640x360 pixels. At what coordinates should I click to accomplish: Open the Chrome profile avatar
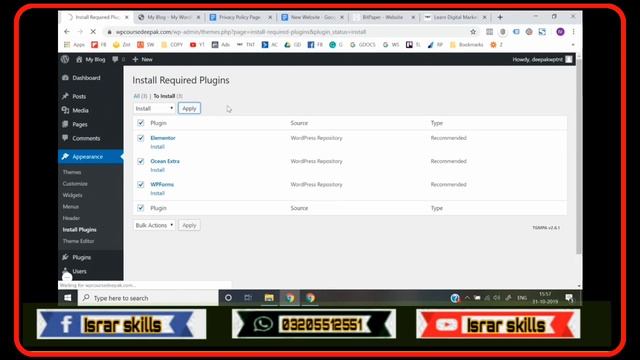(560, 32)
